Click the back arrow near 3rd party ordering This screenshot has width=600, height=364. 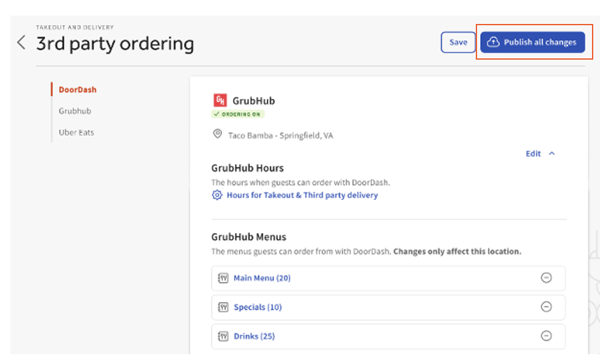21,42
